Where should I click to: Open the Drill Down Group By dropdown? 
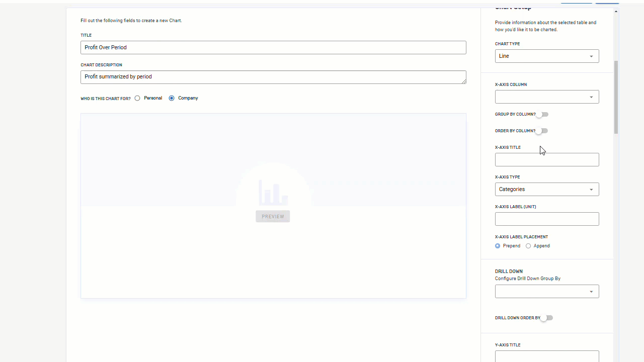pyautogui.click(x=547, y=291)
